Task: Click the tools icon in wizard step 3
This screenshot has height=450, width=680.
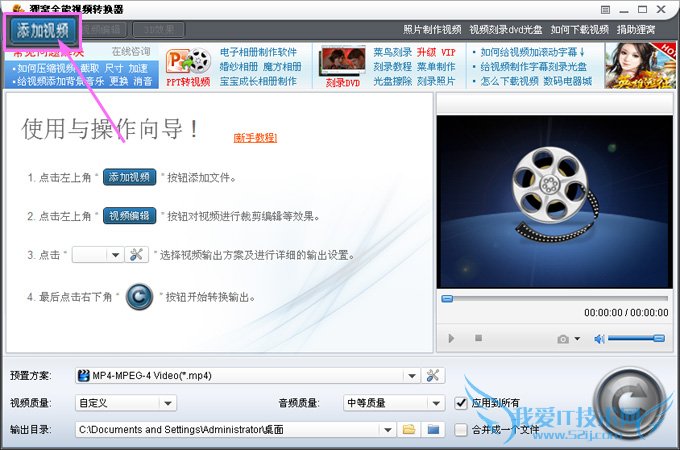Action: [137, 254]
